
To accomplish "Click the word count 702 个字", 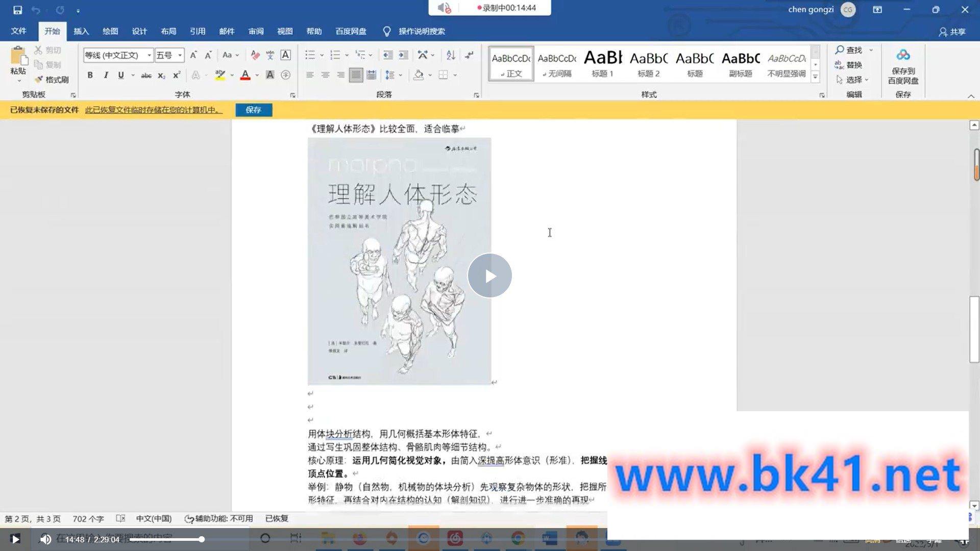I will 88,519.
